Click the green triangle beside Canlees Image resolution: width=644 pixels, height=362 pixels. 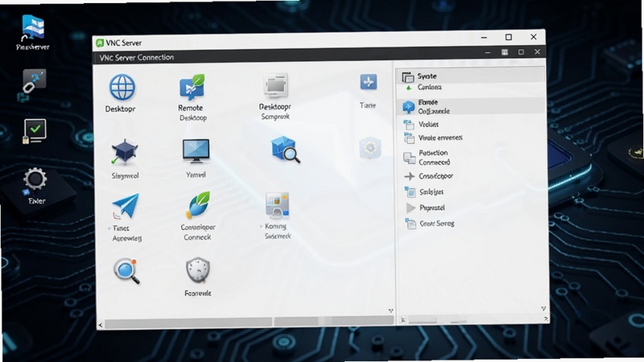(409, 88)
